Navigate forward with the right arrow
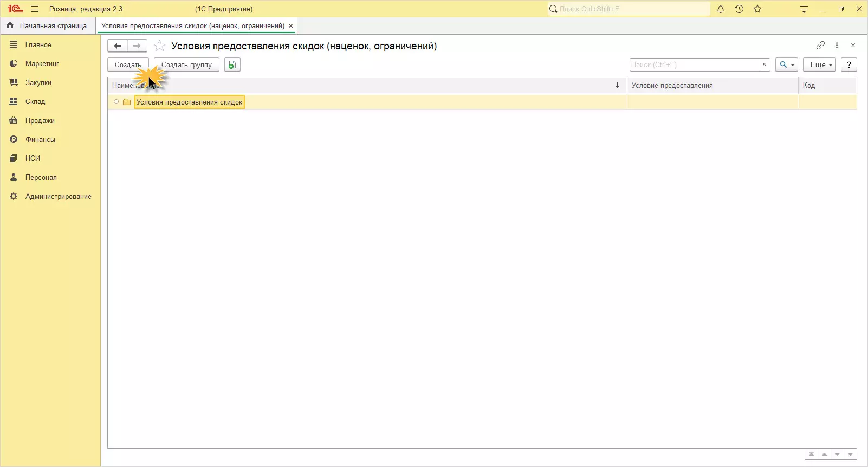Image resolution: width=868 pixels, height=467 pixels. [137, 46]
